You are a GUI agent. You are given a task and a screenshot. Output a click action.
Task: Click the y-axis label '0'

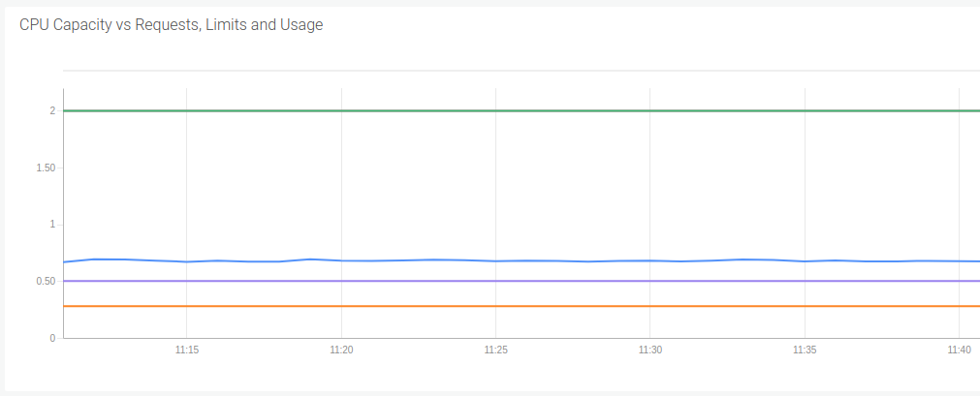coord(53,338)
